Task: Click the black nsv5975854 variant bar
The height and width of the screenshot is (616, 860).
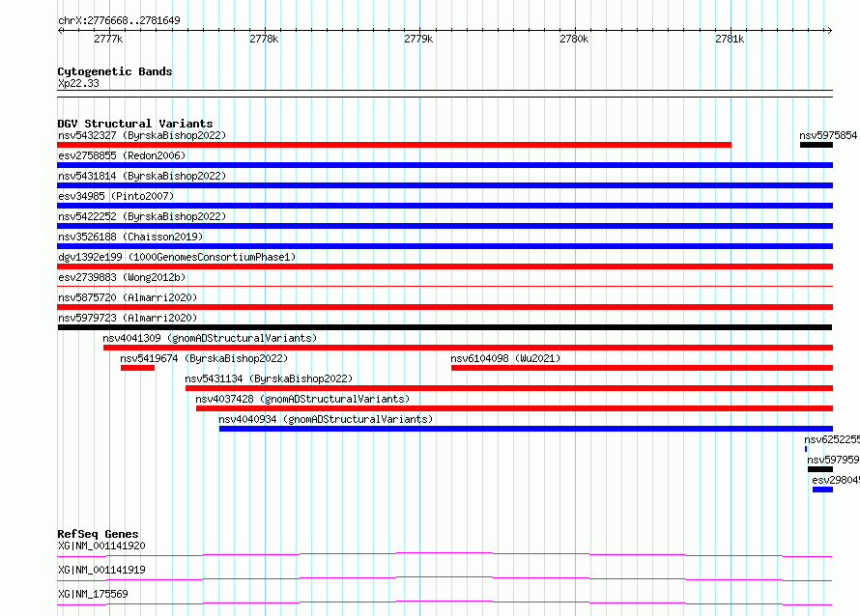Action: coord(817,145)
